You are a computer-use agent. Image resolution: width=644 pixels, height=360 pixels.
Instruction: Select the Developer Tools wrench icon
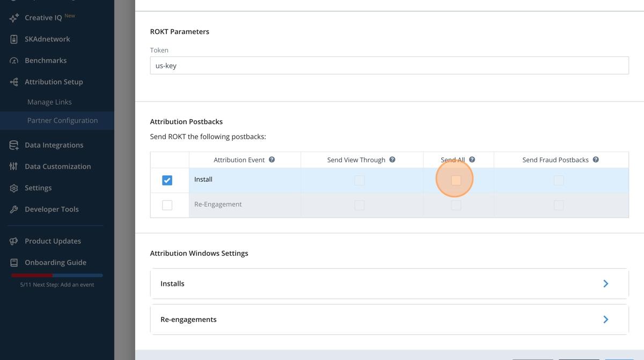pos(15,209)
